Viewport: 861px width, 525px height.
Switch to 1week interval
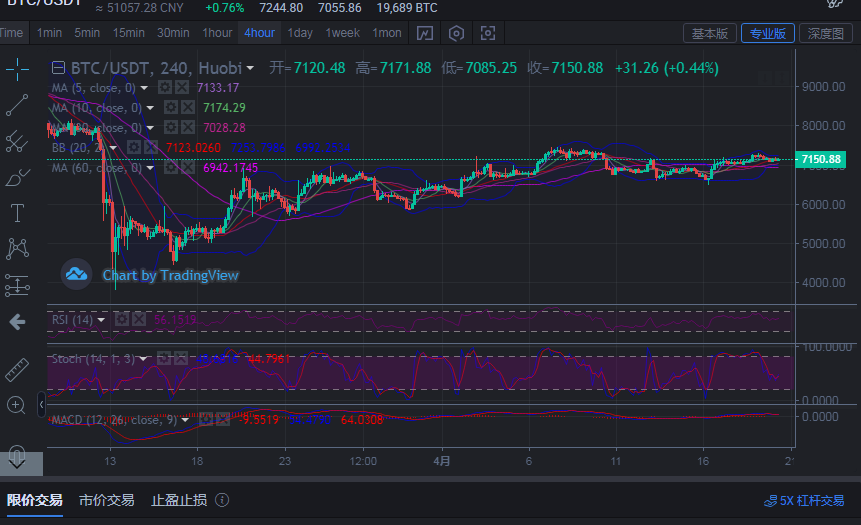[343, 33]
